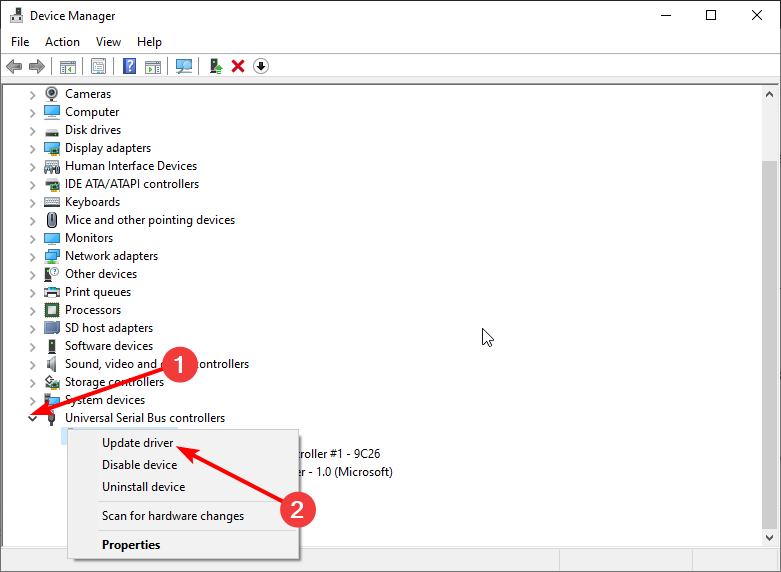
Task: Click the Forward arrow toolbar icon
Action: pos(37,66)
